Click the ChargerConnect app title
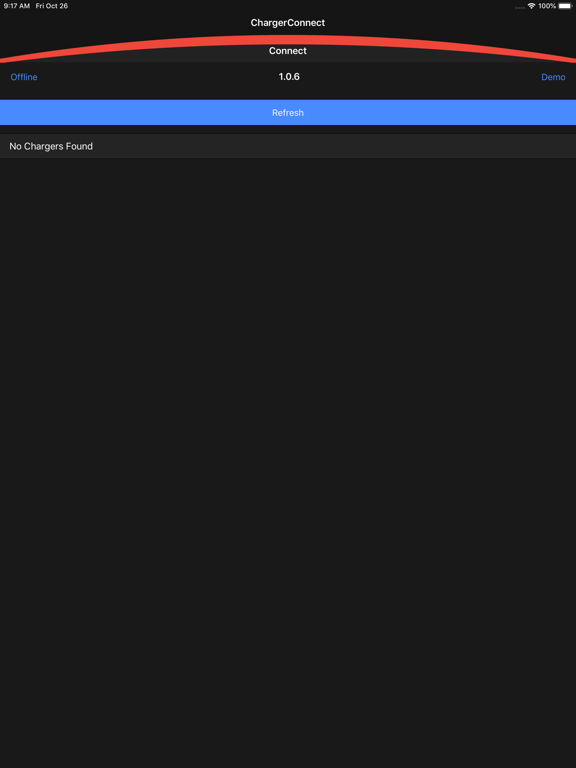The height and width of the screenshot is (768, 576). pos(288,23)
